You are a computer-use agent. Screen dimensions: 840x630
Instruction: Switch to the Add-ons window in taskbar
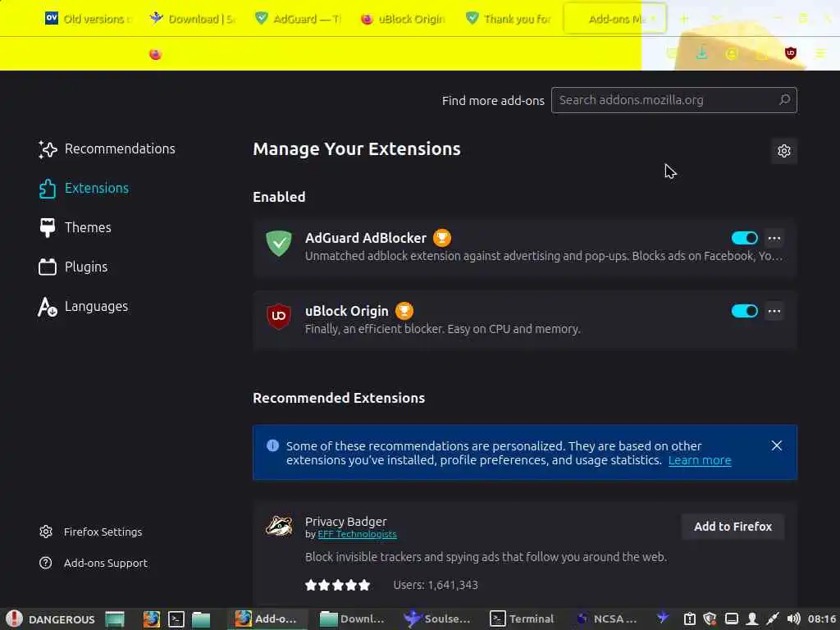[267, 619]
